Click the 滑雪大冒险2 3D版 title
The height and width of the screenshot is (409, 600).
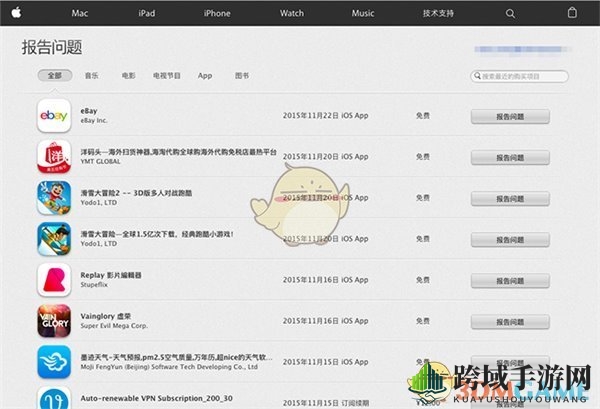(x=136, y=193)
